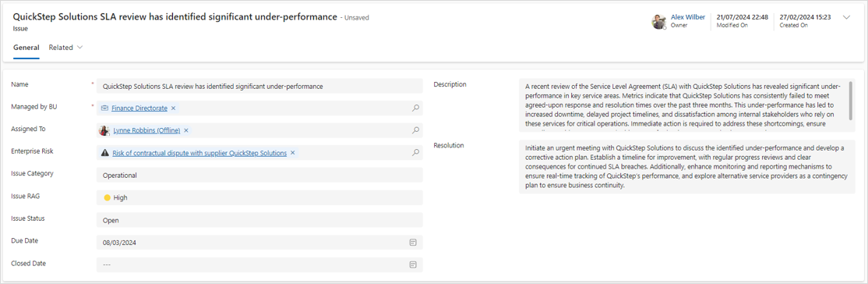The height and width of the screenshot is (284, 868).
Task: Click the record title in the header
Action: pos(175,16)
